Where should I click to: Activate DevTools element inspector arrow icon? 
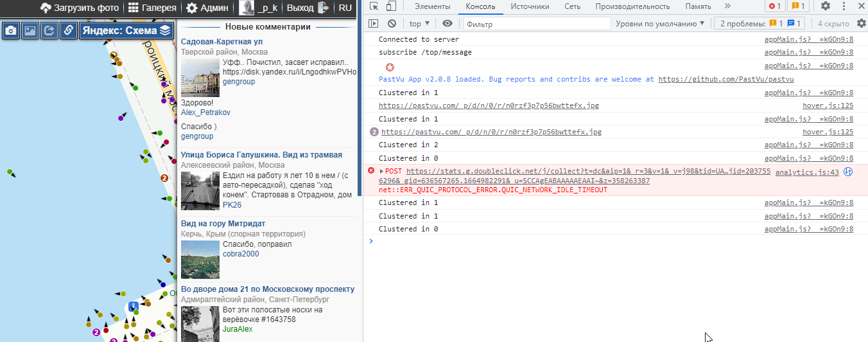[374, 6]
